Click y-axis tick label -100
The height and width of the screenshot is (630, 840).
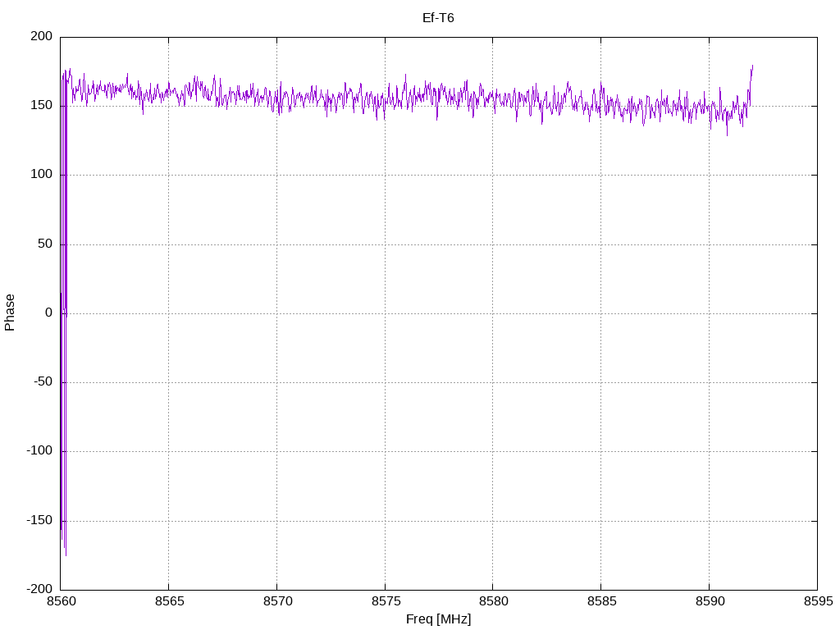(39, 451)
